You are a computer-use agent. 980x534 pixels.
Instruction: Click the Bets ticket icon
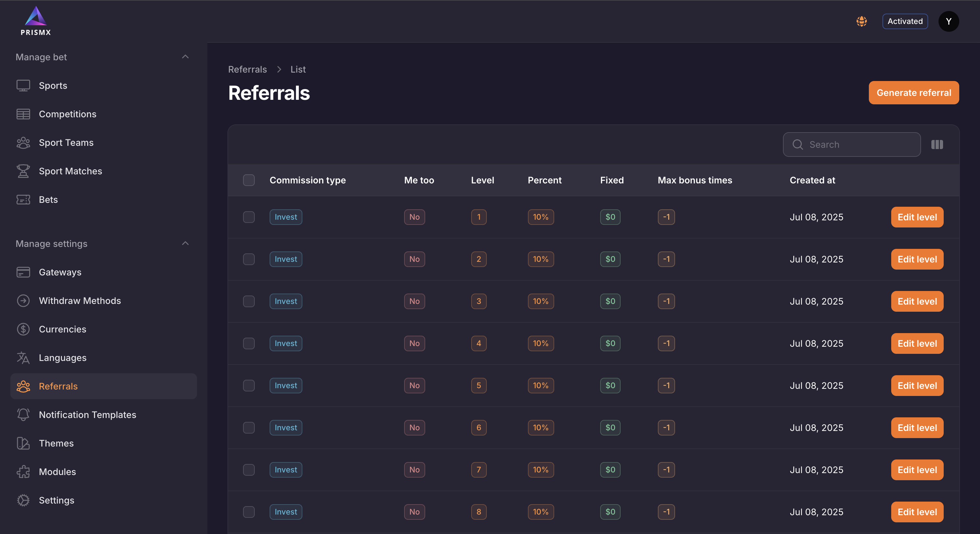click(23, 200)
